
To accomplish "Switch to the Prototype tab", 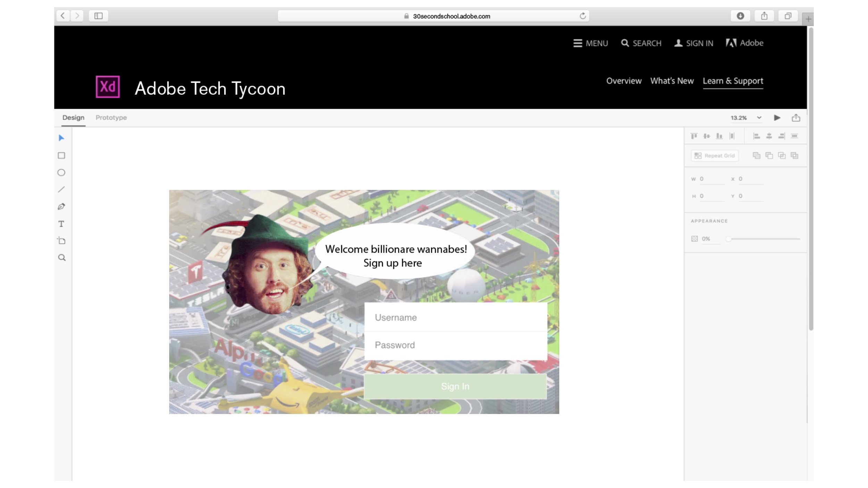I will tap(111, 118).
